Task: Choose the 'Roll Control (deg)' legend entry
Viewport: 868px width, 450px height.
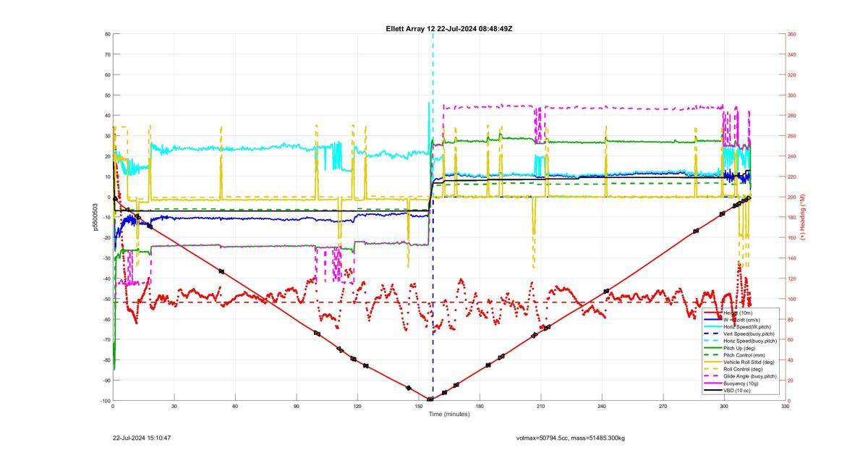Action: [741, 370]
